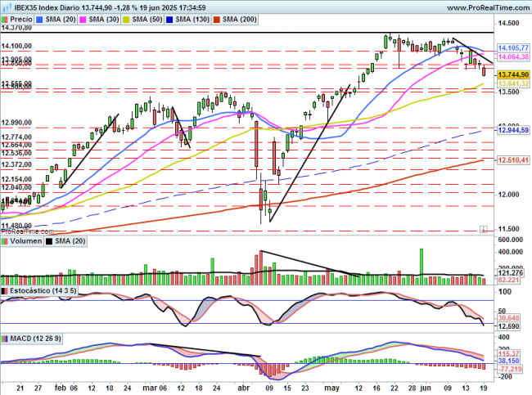Click the stochastic value tag 12,590
The width and height of the screenshot is (532, 395).
[x=508, y=326]
